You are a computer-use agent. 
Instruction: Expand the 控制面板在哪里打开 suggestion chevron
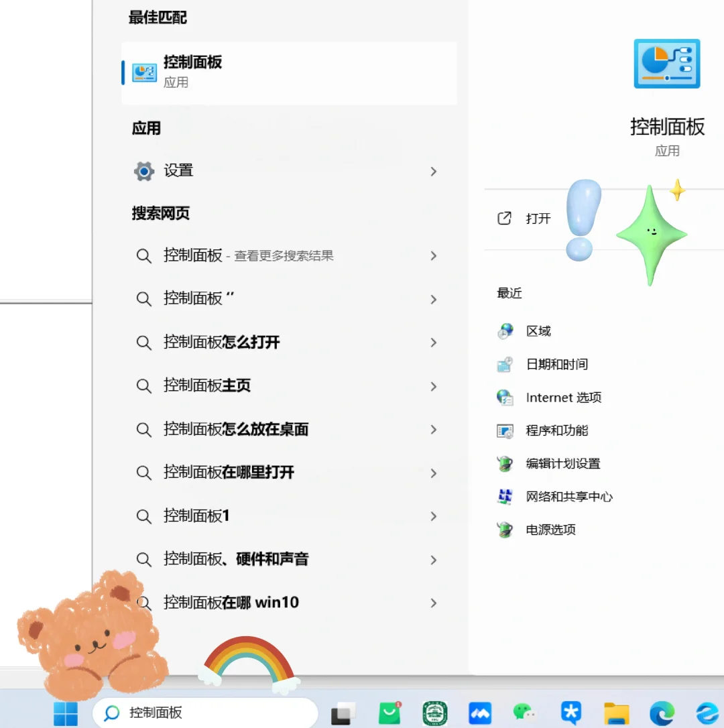[x=434, y=473]
